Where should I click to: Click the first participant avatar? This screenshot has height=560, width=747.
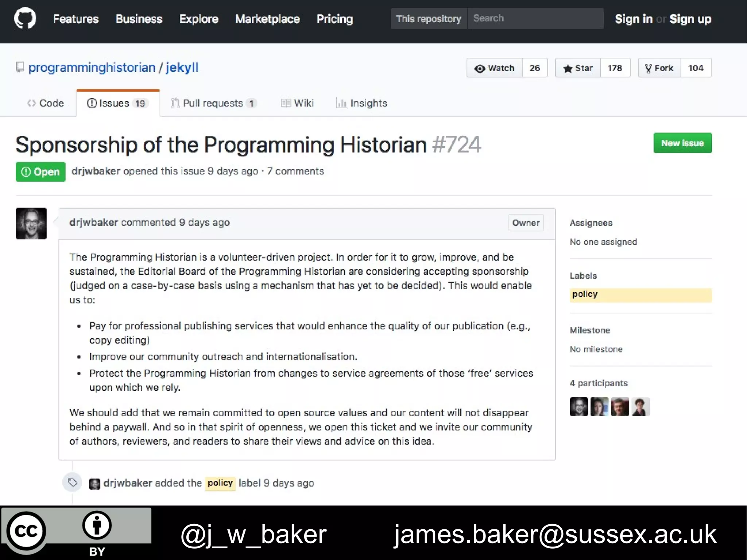(x=579, y=407)
